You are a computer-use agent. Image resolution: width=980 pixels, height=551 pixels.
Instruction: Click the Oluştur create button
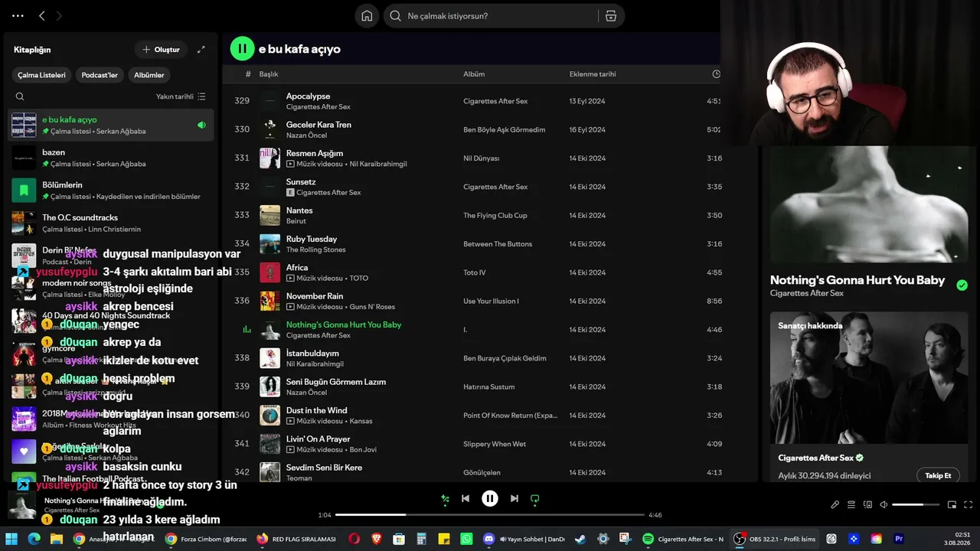click(161, 50)
